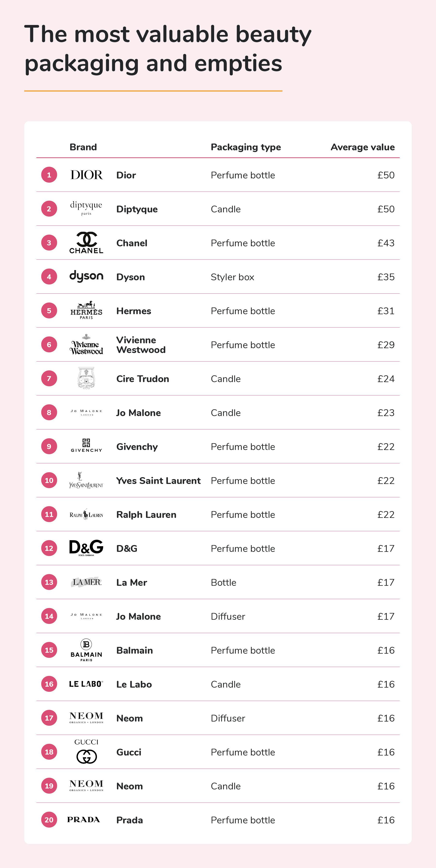Viewport: 436px width, 868px height.
Task: Click the D&G logo
Action: pyautogui.click(x=86, y=547)
